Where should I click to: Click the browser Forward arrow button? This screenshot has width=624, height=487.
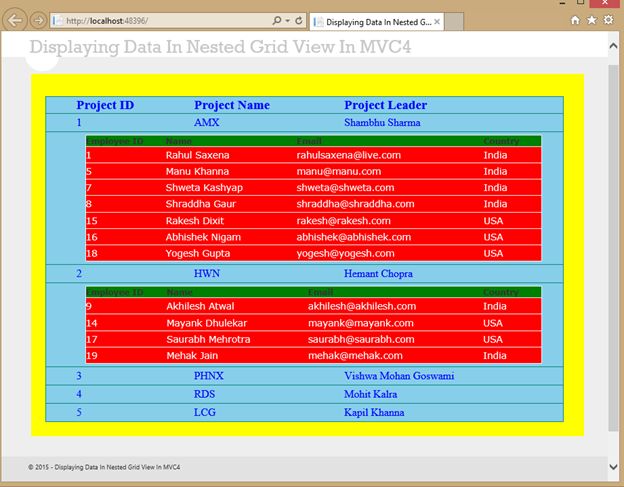[38, 20]
